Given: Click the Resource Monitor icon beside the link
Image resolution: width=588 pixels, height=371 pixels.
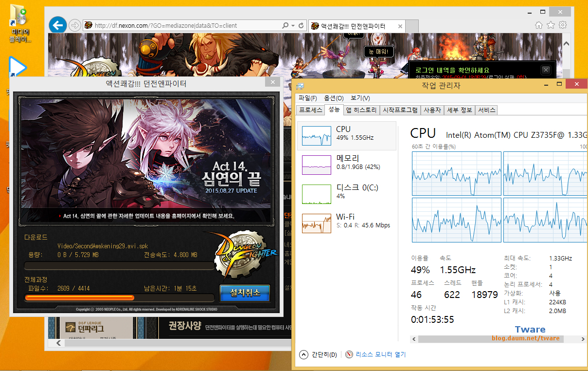Looking at the screenshot, I should pos(349,354).
